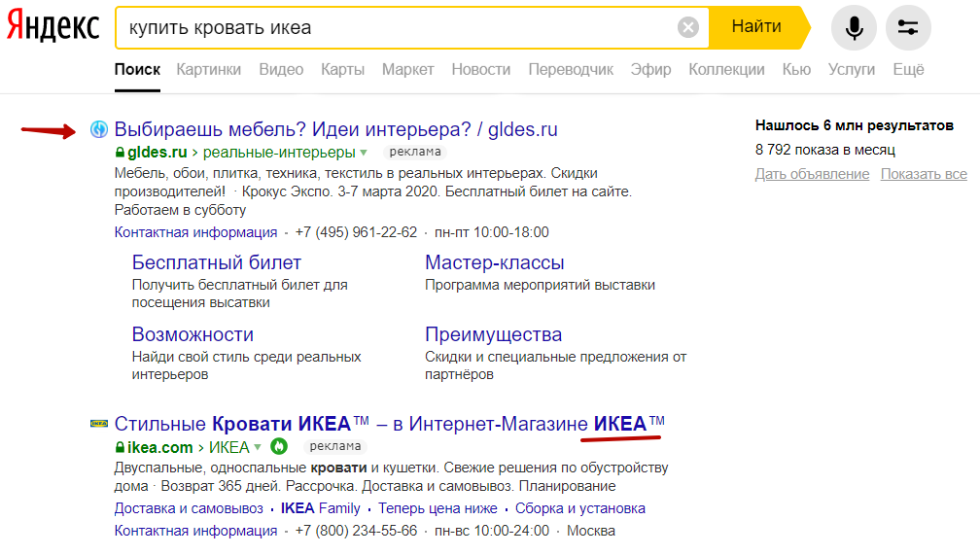
Task: Click the реклама label on the IKEA ad
Action: 335,446
